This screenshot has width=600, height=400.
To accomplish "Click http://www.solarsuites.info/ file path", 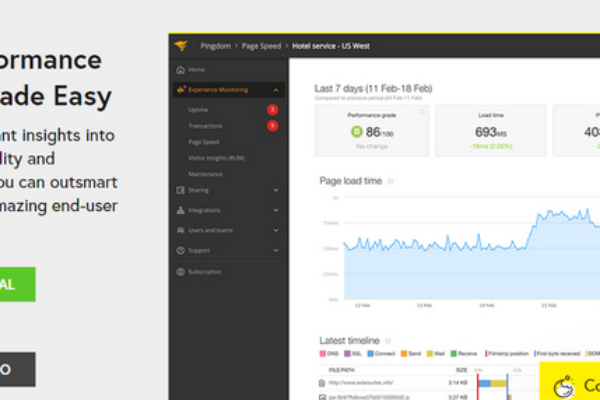I will pyautogui.click(x=361, y=383).
